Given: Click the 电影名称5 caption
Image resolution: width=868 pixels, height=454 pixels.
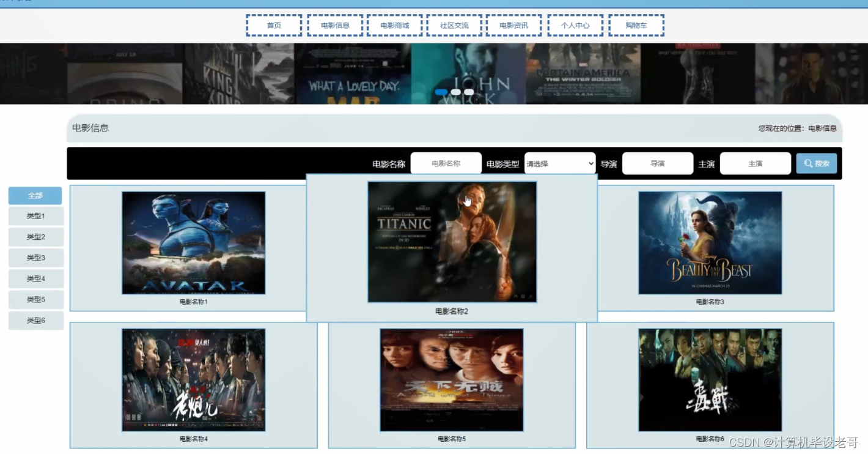Looking at the screenshot, I should click(452, 439).
